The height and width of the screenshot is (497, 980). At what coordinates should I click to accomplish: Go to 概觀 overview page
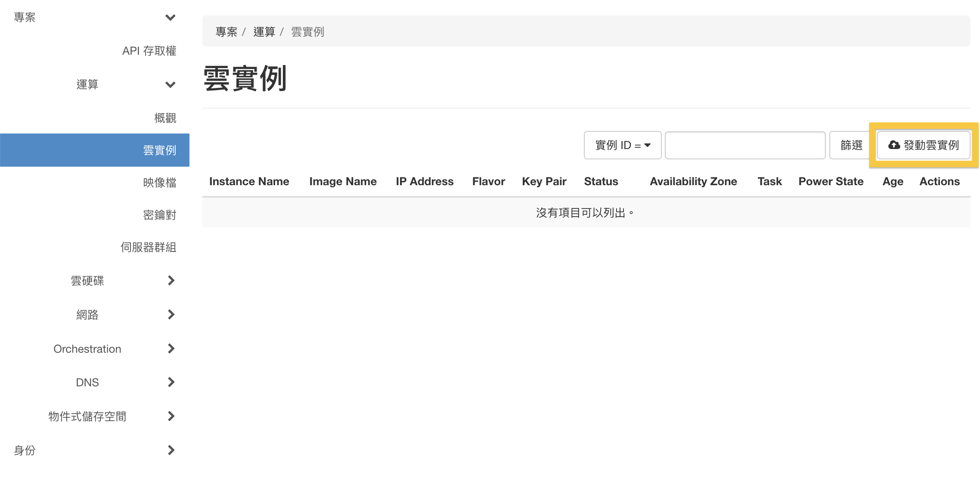pos(165,118)
